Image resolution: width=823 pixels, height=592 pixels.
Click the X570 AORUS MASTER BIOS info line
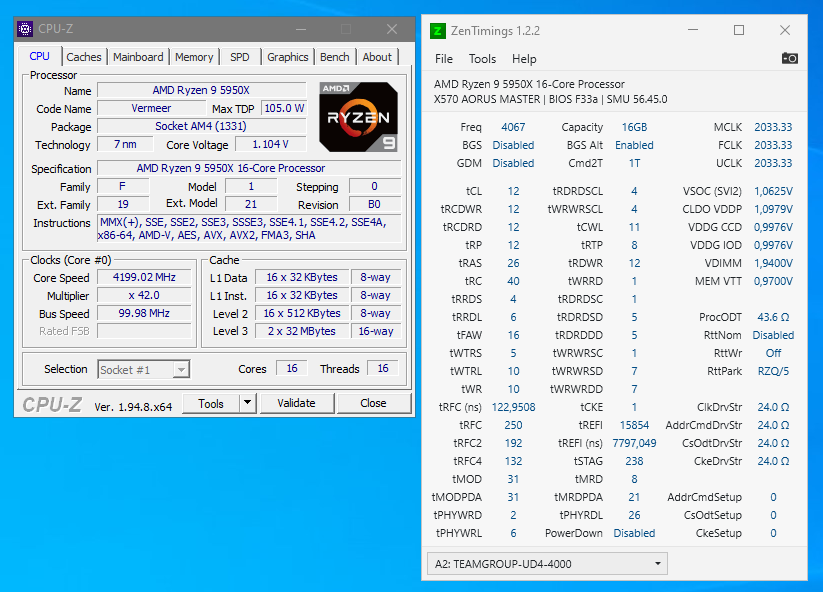coord(551,99)
